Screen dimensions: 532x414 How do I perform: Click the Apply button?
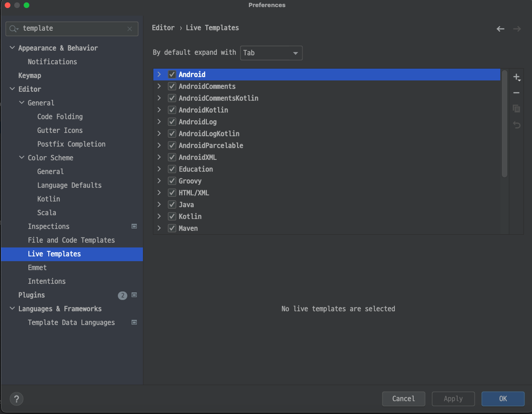453,399
